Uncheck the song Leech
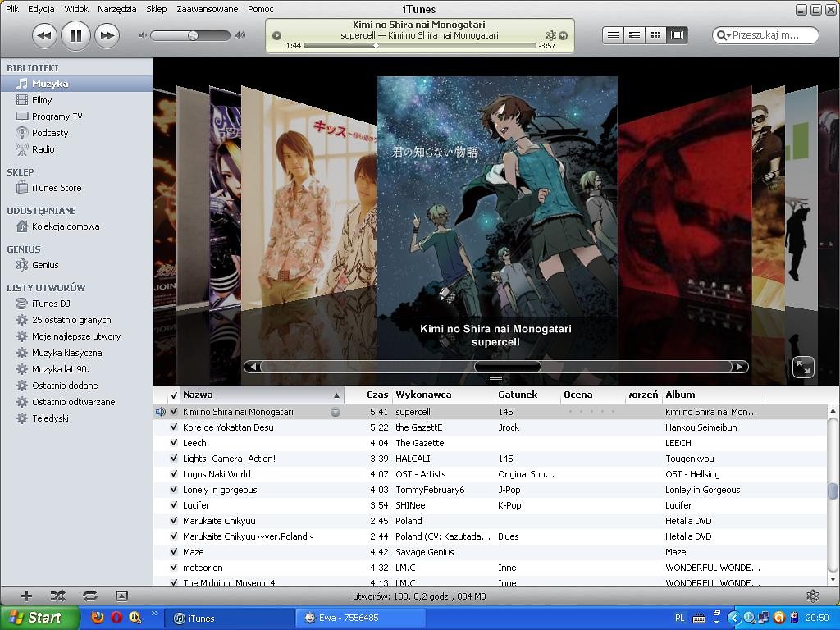This screenshot has height=630, width=840. [174, 443]
